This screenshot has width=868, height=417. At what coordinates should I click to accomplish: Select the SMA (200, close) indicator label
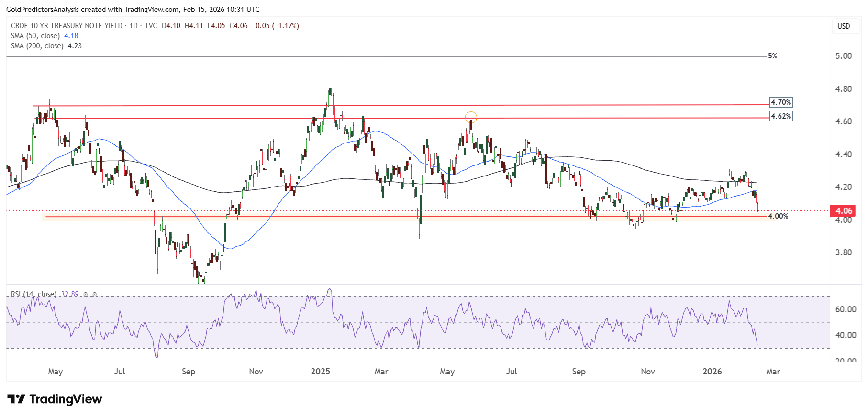pyautogui.click(x=37, y=46)
